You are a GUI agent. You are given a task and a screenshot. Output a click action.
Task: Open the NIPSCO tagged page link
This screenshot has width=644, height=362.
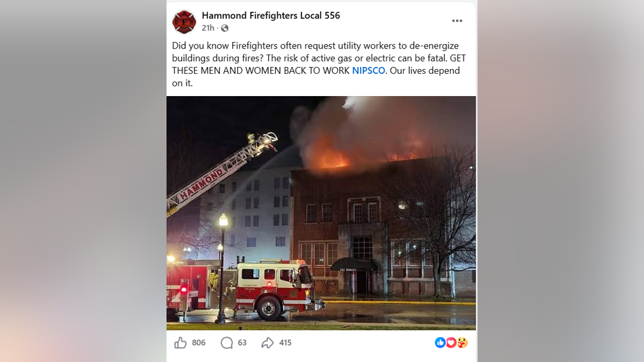coord(368,70)
